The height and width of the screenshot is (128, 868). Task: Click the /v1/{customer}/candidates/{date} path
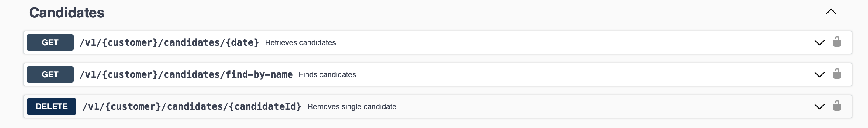coord(169,43)
